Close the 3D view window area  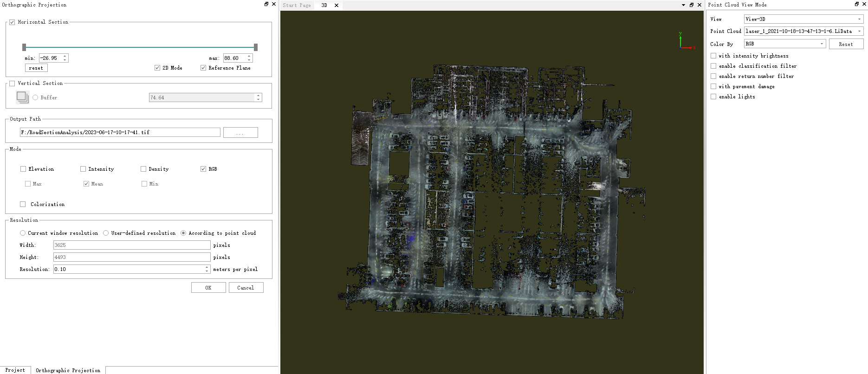pos(700,5)
